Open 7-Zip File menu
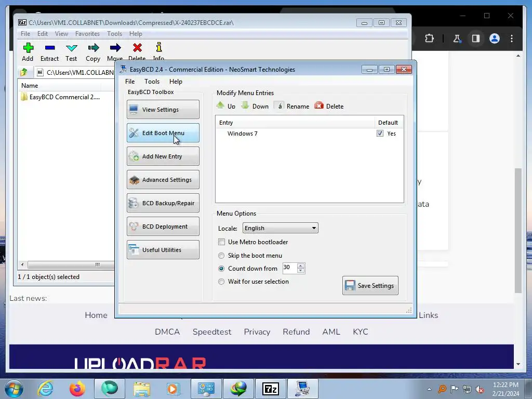Viewport: 532px width, 399px height. 25,34
